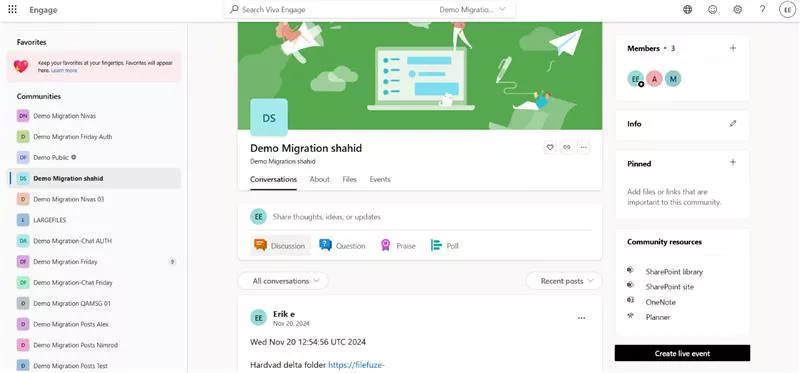
Task: Open Demo Migration Posts Nimrod community
Action: coord(94,345)
